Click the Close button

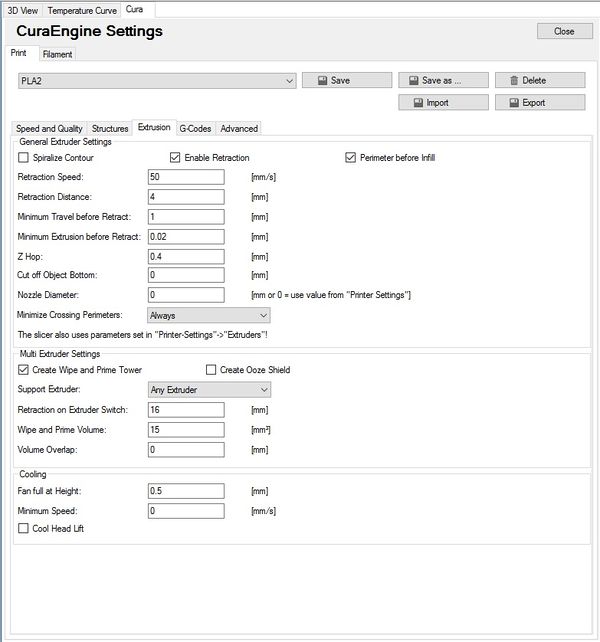click(x=564, y=31)
